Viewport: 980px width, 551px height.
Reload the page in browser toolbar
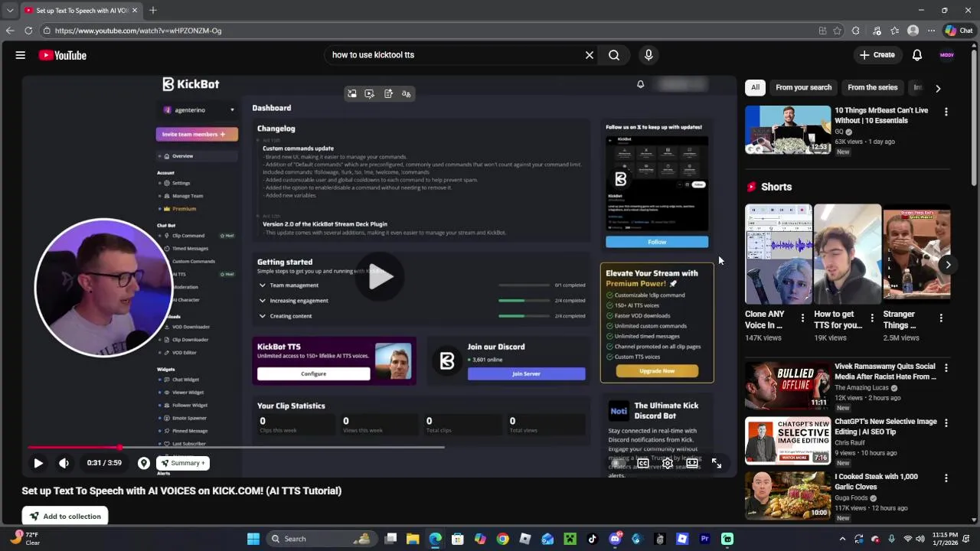(x=28, y=31)
